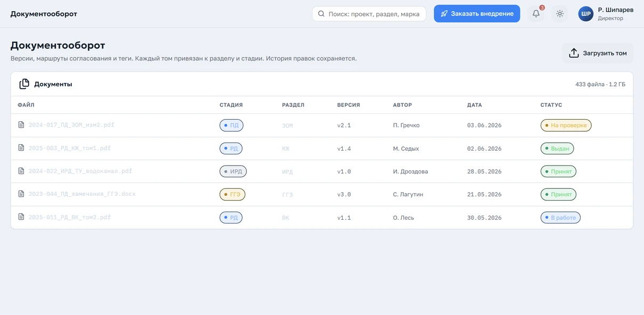
Task: Click the РД stage tag for КЖ row
Action: [231, 148]
